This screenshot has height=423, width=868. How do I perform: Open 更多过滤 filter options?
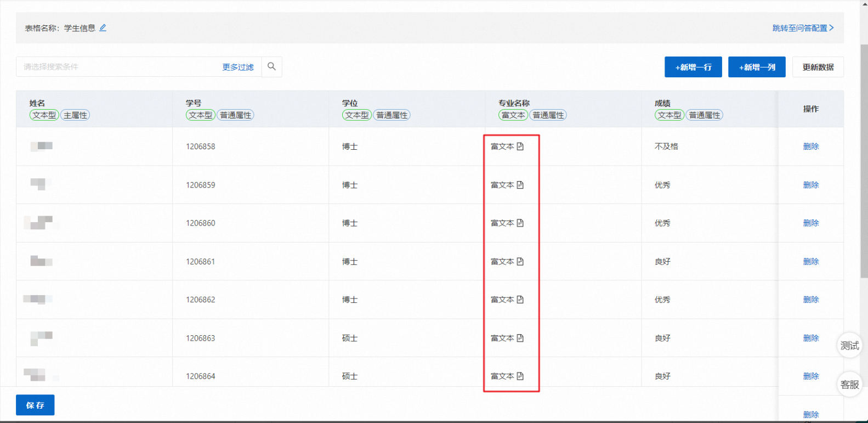(x=238, y=67)
